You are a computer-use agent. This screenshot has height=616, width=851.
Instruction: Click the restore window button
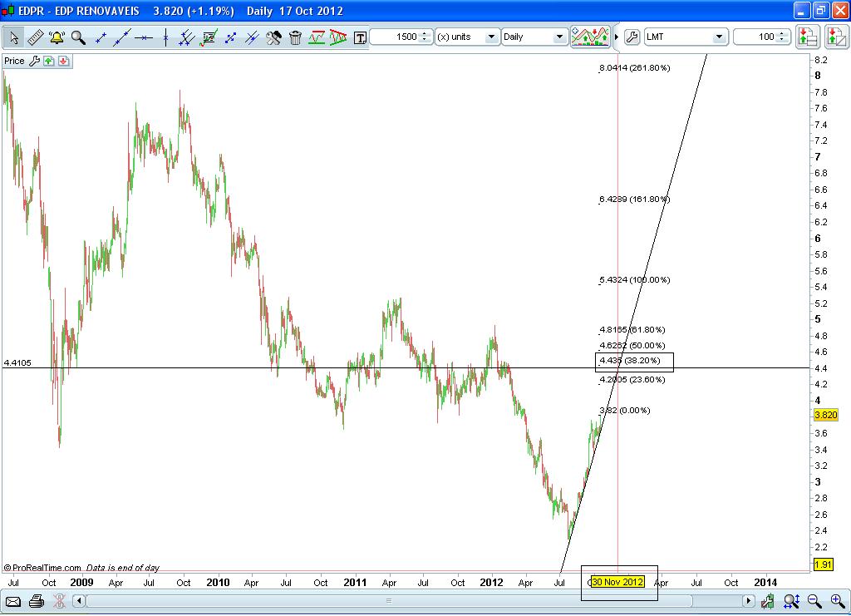(x=820, y=10)
